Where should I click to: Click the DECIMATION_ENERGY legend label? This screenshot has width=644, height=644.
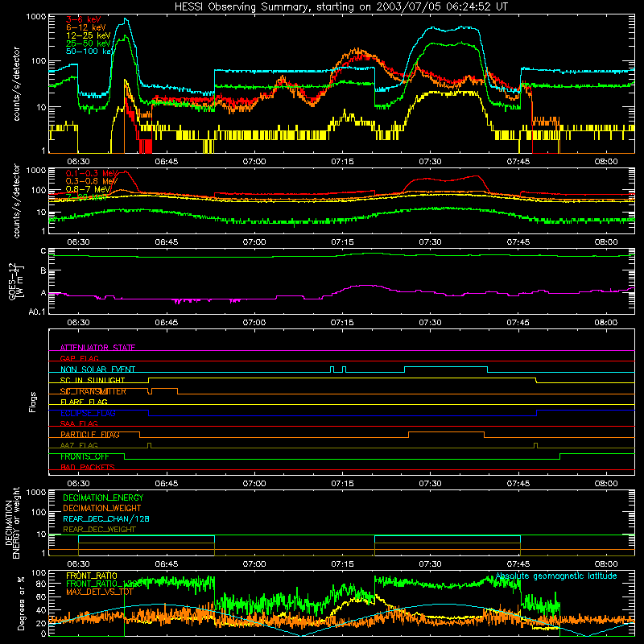click(103, 497)
